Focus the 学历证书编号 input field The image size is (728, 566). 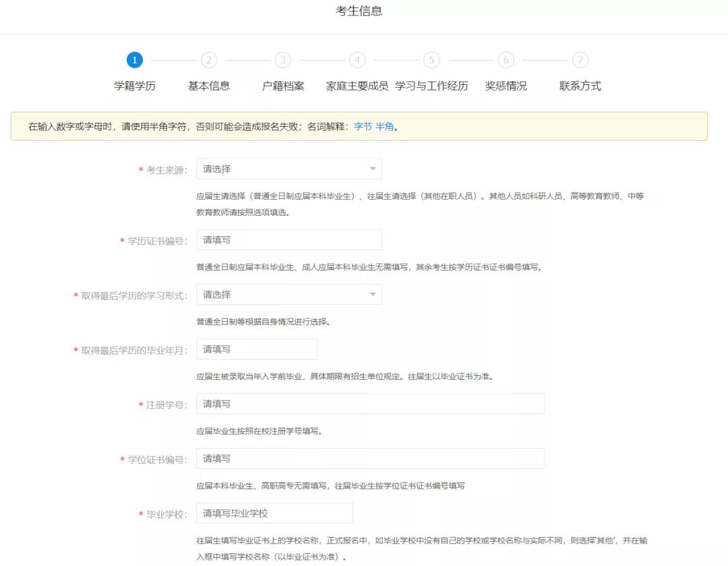289,239
